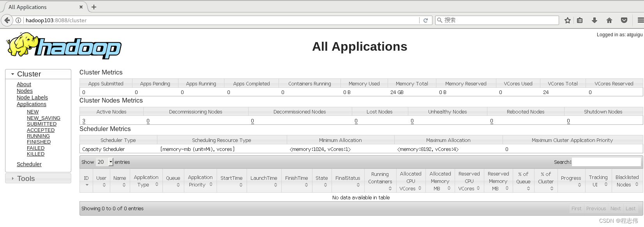Bookmark this page with the star icon

tap(568, 20)
